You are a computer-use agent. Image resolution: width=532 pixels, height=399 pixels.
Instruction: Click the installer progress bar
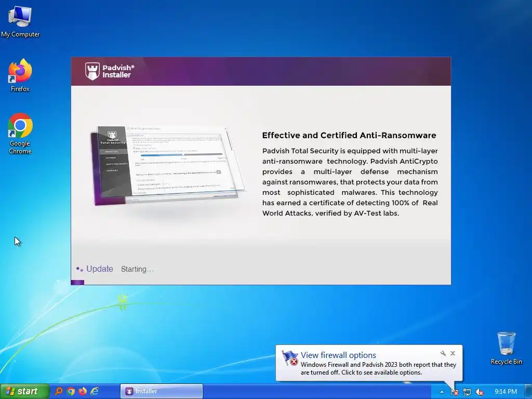pyautogui.click(x=261, y=282)
